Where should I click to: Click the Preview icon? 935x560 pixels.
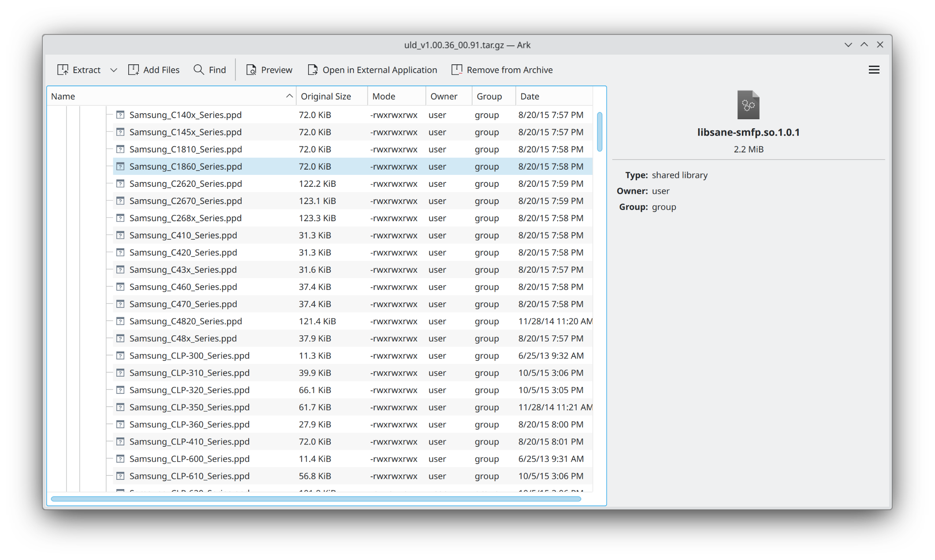[x=251, y=70]
